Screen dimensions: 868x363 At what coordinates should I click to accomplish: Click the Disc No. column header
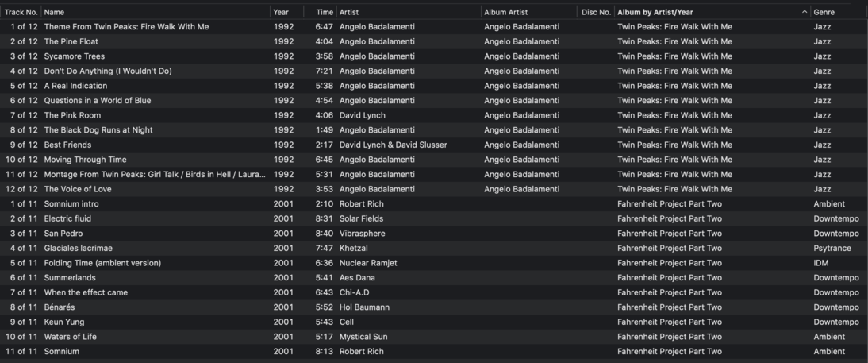tap(596, 12)
